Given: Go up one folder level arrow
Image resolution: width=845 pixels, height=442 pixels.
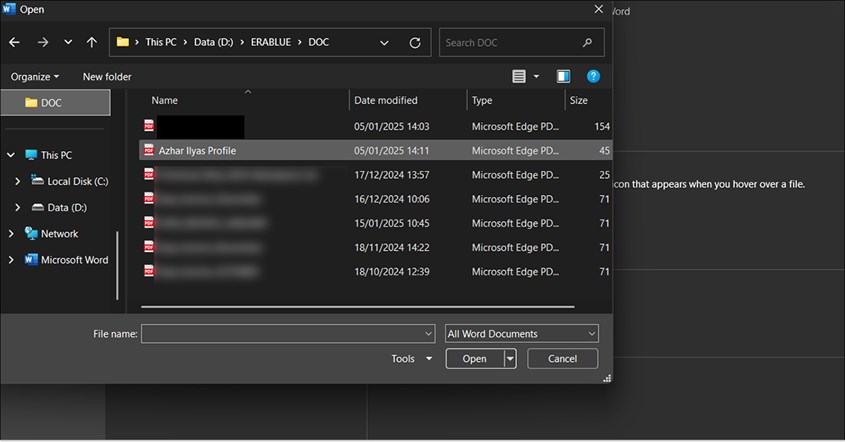Looking at the screenshot, I should [92, 42].
